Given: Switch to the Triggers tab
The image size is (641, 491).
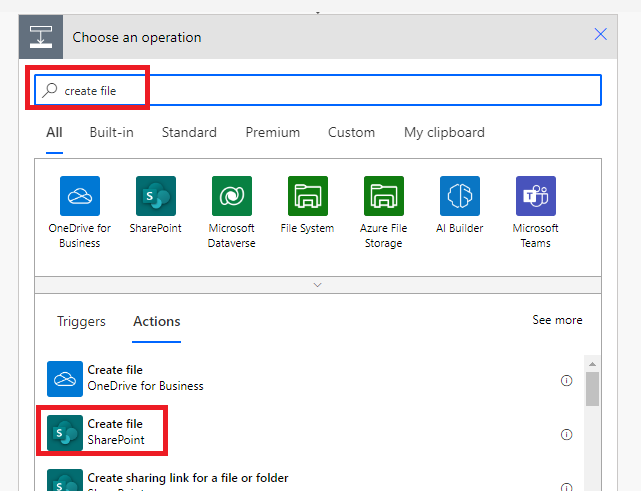Looking at the screenshot, I should [x=81, y=321].
